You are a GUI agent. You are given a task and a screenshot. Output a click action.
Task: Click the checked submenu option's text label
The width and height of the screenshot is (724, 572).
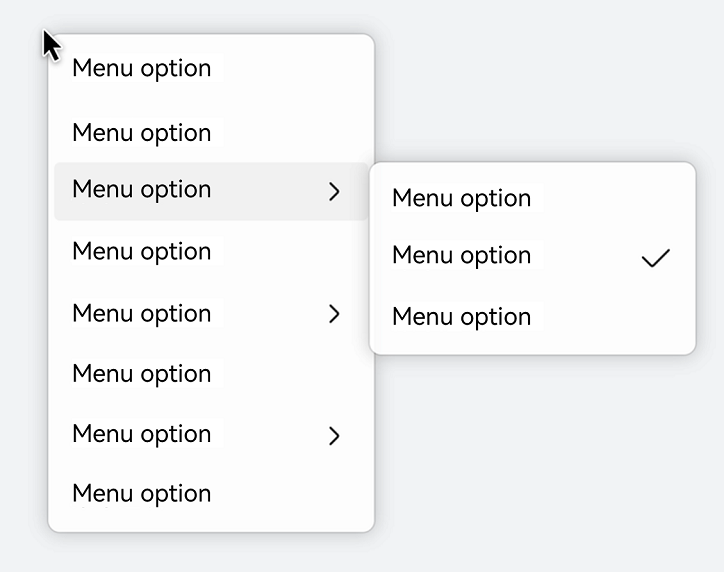pos(462,255)
